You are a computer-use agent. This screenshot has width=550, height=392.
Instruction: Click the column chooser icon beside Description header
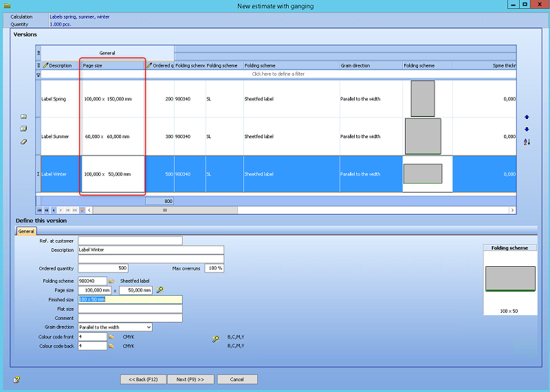tap(38, 65)
